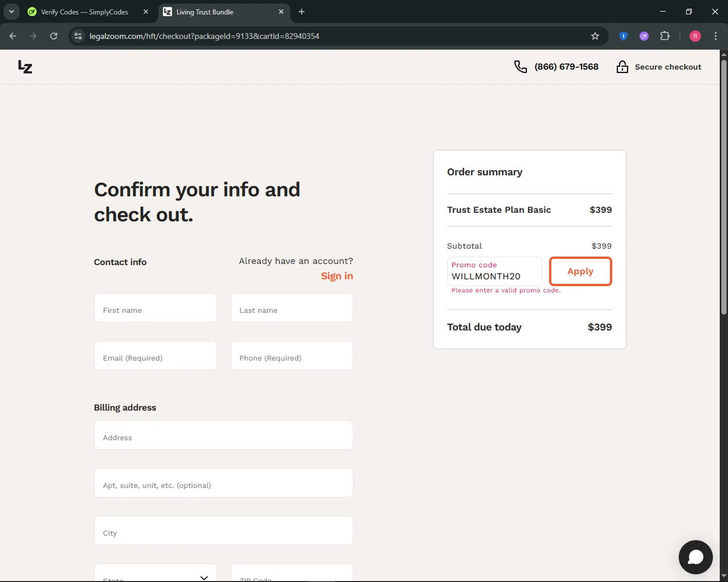728x582 pixels.
Task: Click the City input field
Action: (x=223, y=531)
